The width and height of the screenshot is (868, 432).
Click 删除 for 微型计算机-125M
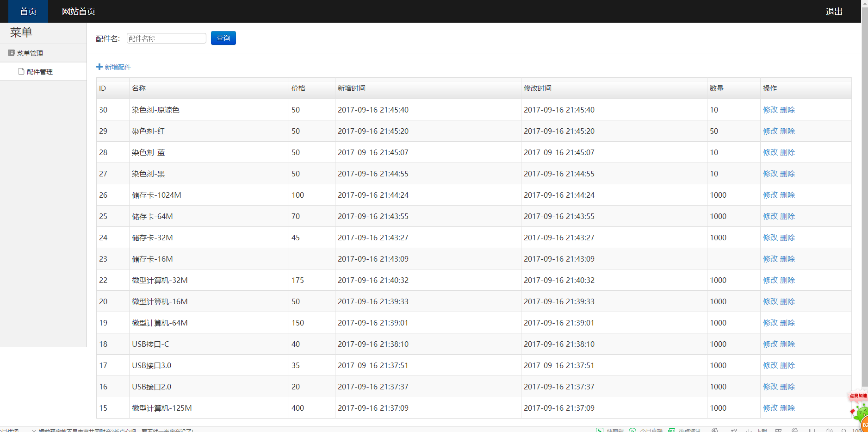coord(787,408)
